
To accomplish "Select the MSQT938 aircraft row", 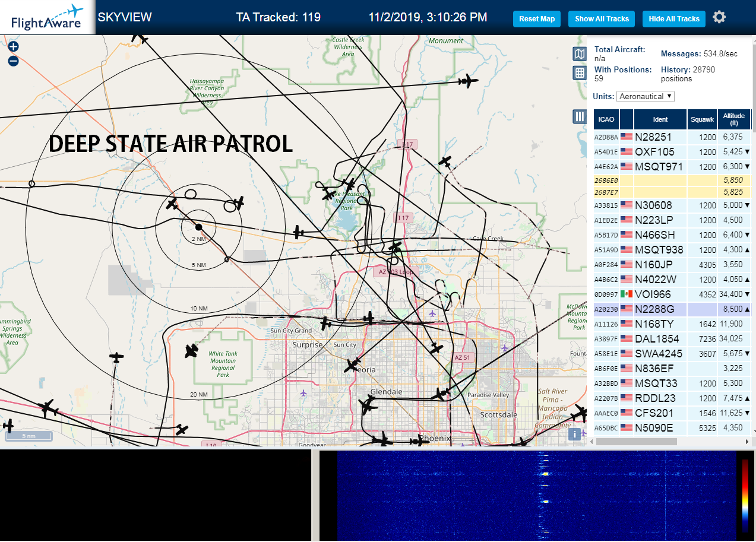I will pos(672,249).
